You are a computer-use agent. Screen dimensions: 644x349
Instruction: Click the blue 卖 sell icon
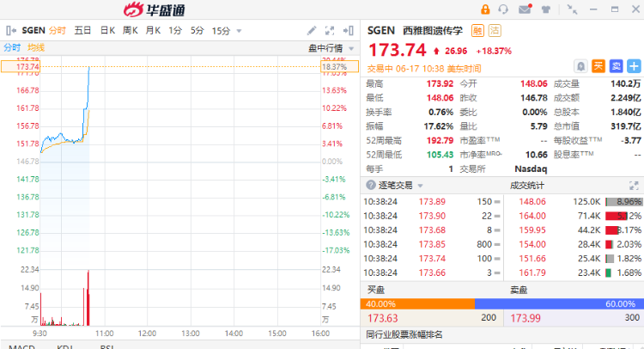tap(616, 66)
